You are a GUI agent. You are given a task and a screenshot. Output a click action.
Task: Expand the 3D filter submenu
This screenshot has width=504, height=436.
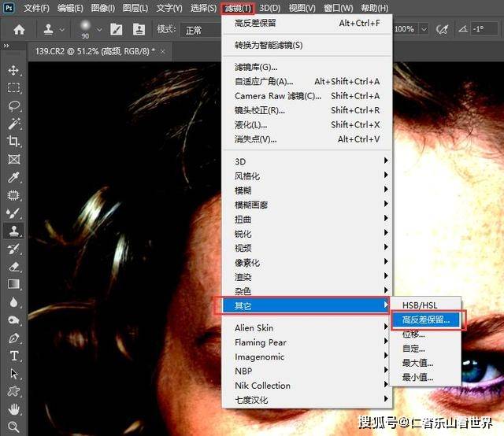coord(307,161)
